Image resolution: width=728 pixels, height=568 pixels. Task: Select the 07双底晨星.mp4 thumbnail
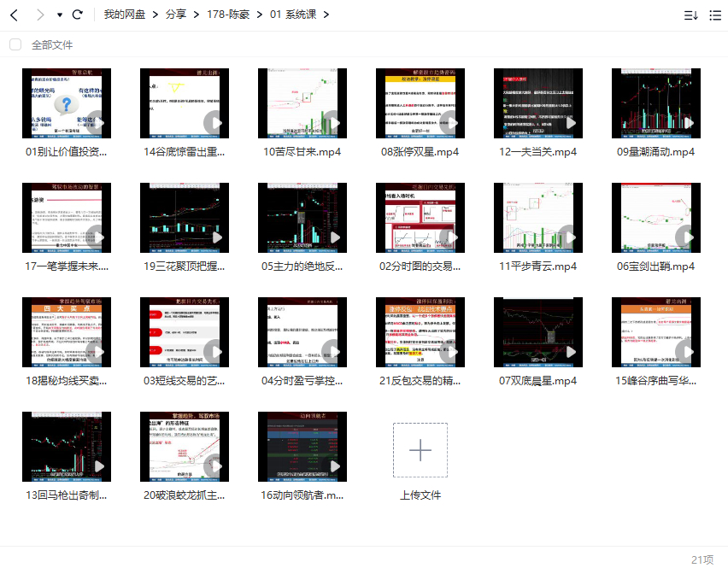click(x=538, y=332)
